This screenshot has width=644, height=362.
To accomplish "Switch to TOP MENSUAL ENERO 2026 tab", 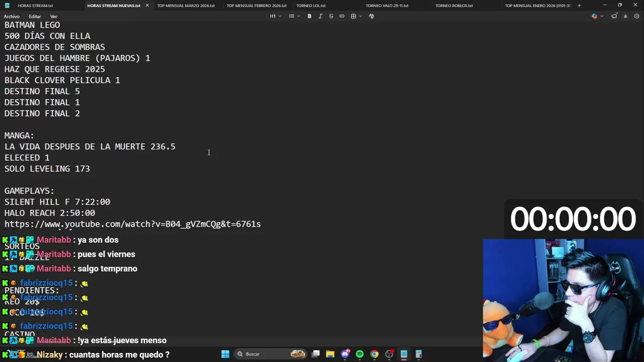I will coord(537,6).
